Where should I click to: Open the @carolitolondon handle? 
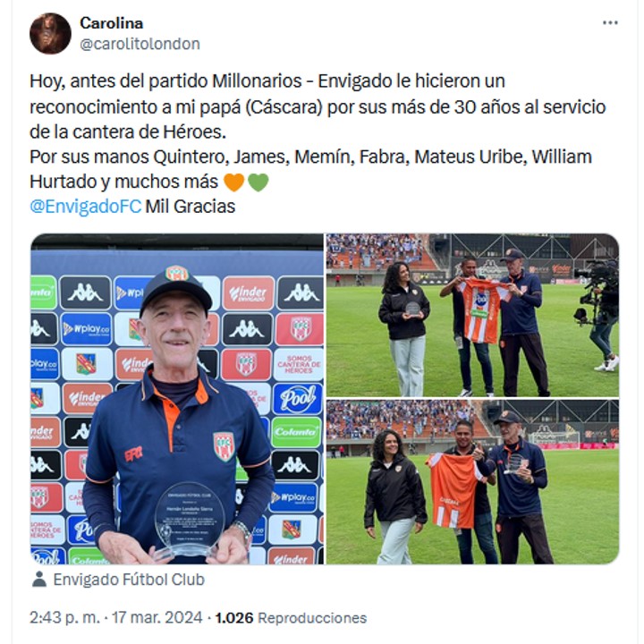coord(140,44)
